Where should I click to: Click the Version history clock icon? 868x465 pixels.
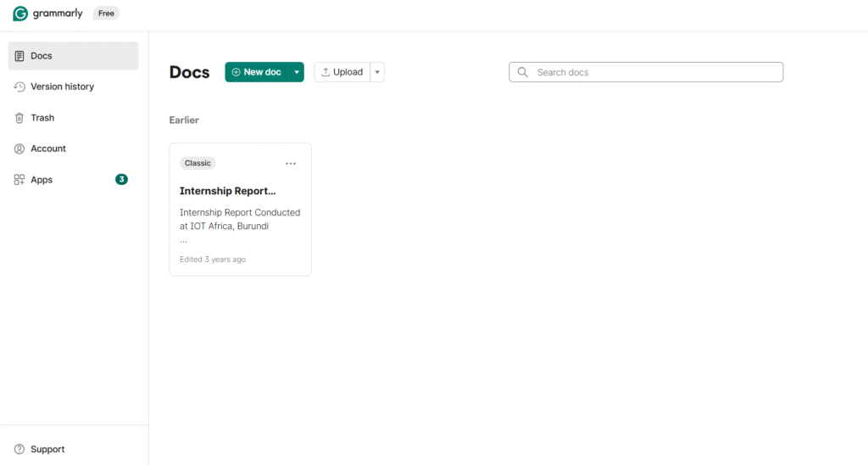click(19, 87)
